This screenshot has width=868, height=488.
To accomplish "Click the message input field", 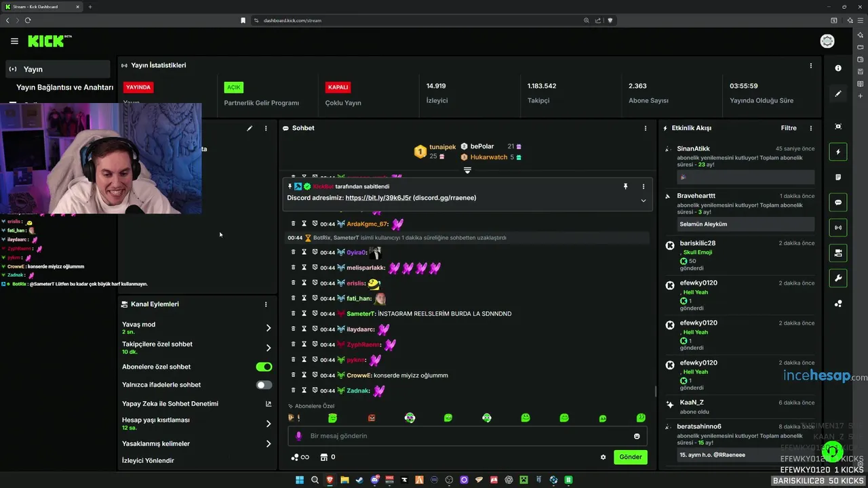I will pos(468,436).
